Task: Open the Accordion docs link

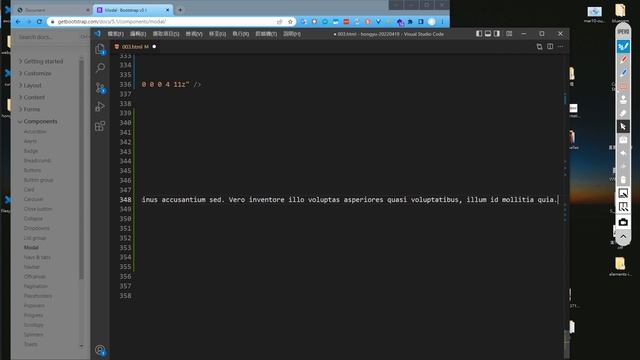Action: click(x=35, y=131)
